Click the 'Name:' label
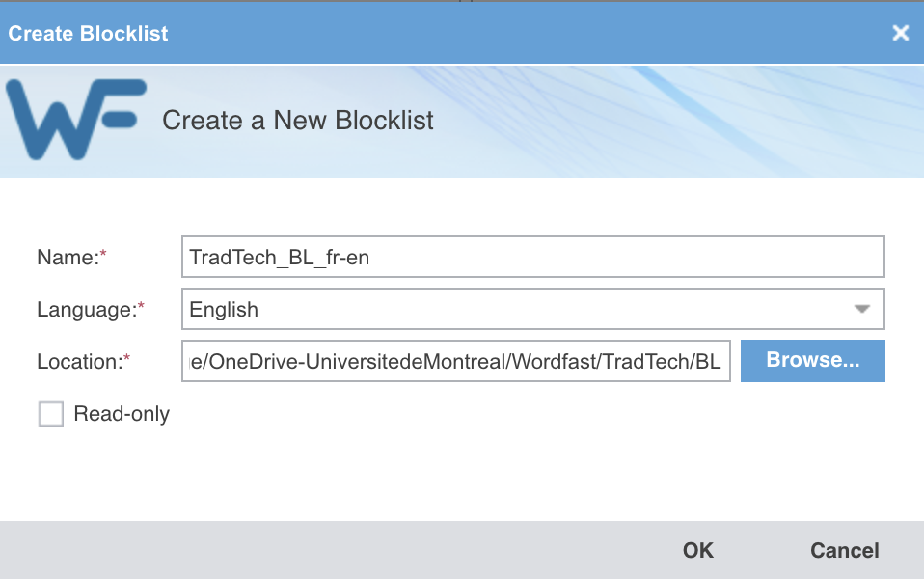Viewport: 924px width, 579px height. [71, 258]
